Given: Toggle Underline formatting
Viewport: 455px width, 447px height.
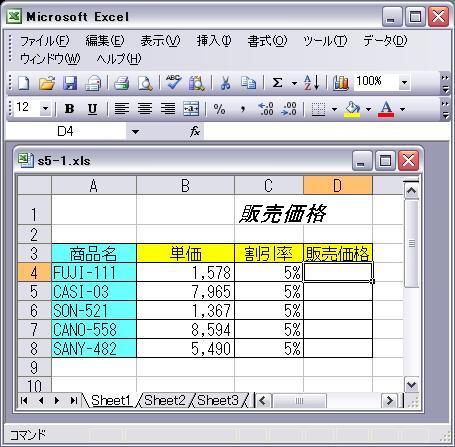Looking at the screenshot, I should (x=92, y=109).
